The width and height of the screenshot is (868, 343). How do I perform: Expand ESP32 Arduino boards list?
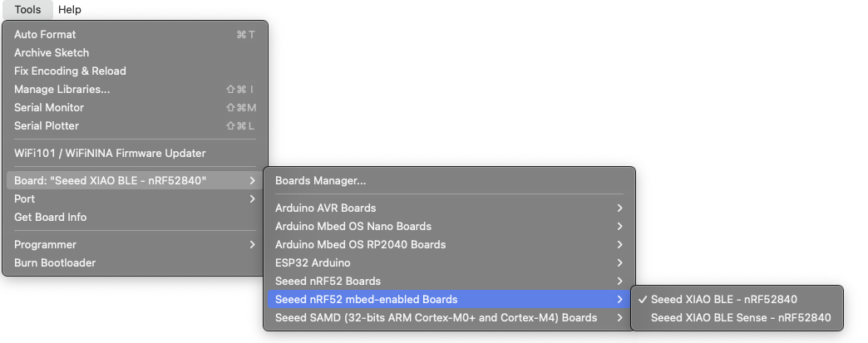[449, 262]
